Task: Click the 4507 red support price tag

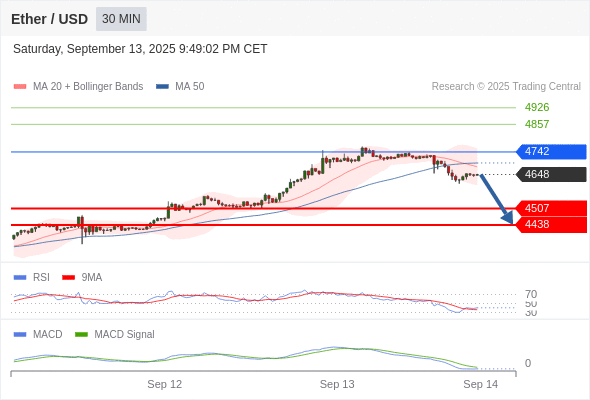Action: [x=551, y=208]
